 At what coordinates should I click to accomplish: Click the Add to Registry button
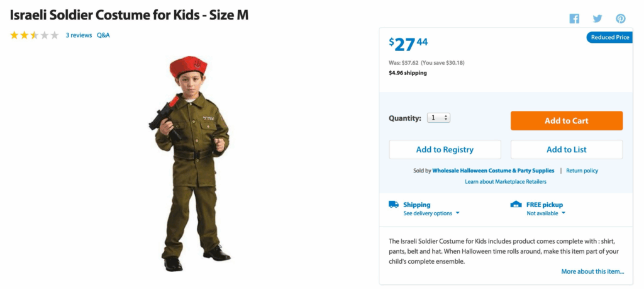tap(445, 150)
